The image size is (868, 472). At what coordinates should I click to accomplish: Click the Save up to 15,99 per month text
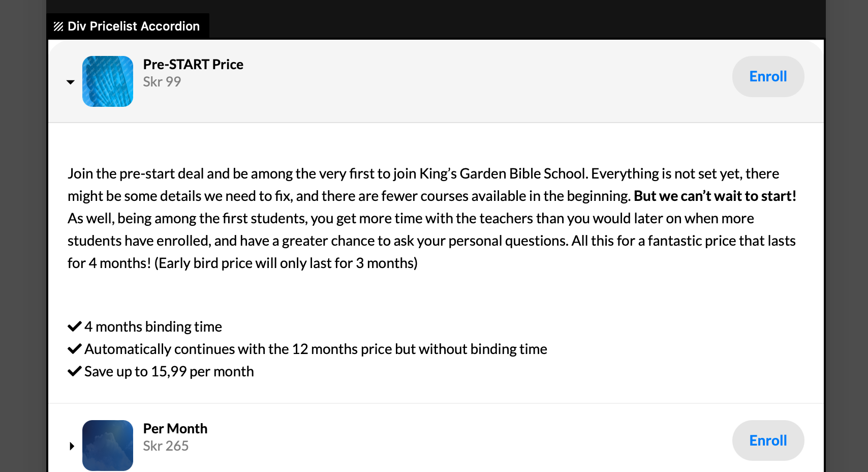(169, 371)
